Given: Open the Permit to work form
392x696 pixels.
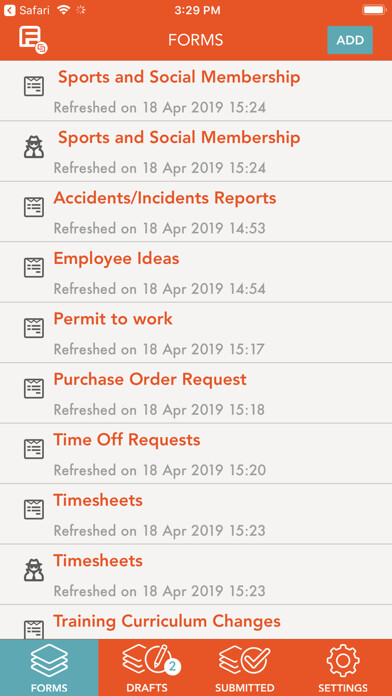Looking at the screenshot, I should (x=196, y=332).
